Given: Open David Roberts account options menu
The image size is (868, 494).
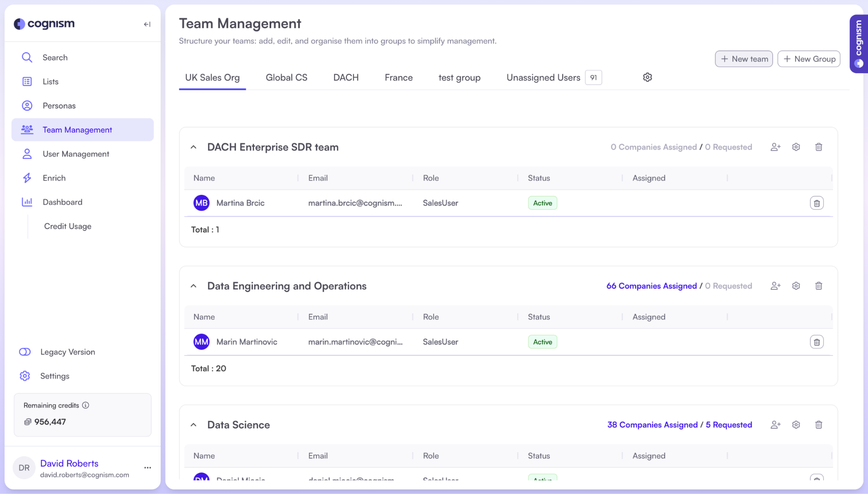Looking at the screenshot, I should (x=147, y=468).
